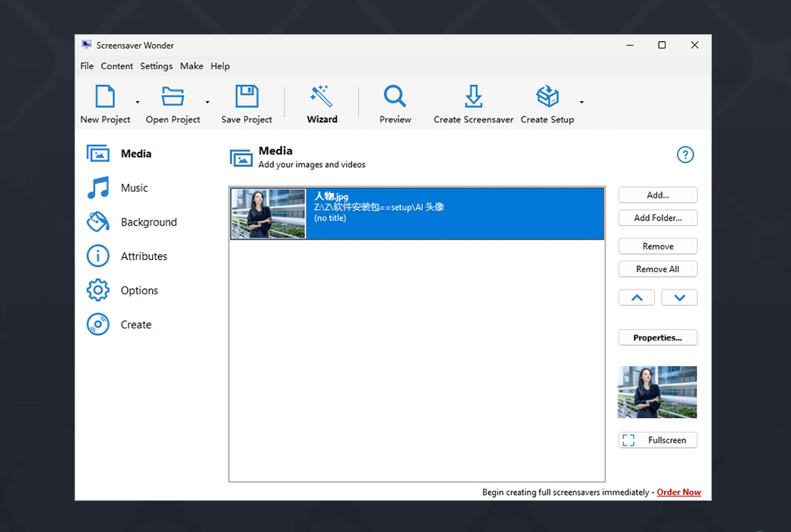Open the Settings menu
Screen dimensions: 791x532
pyautogui.click(x=157, y=66)
